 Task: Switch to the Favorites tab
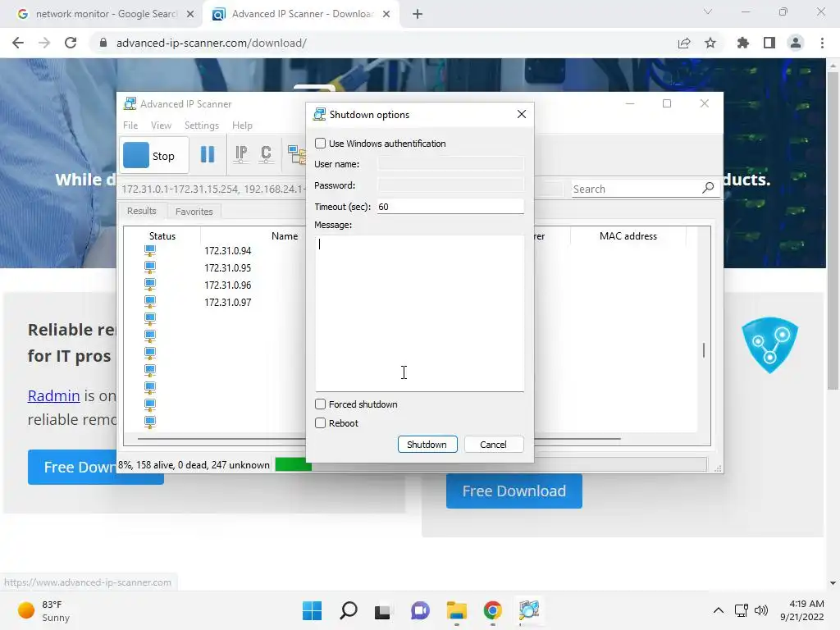click(194, 212)
